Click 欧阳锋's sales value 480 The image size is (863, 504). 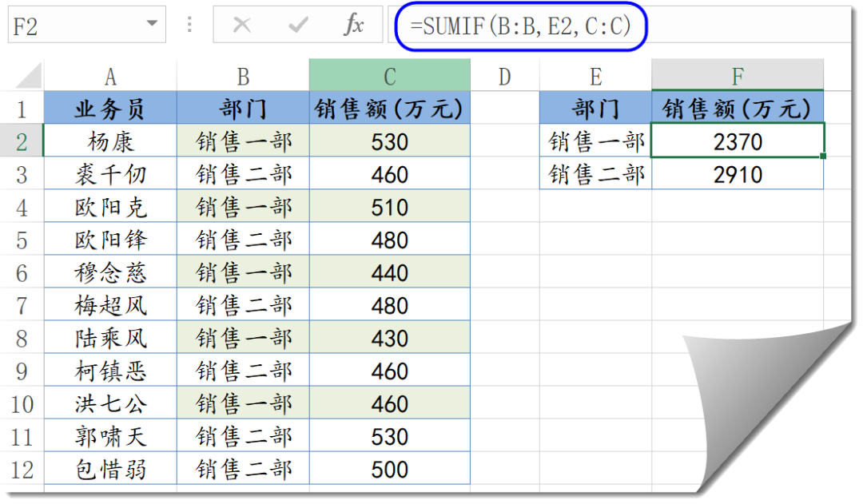pyautogui.click(x=390, y=240)
